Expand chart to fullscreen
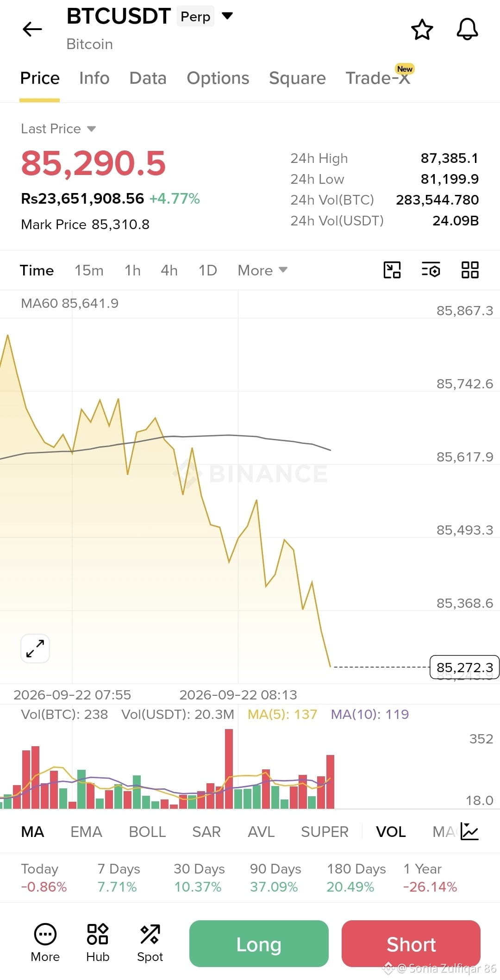Viewport: 500px width, 980px height. (35, 648)
